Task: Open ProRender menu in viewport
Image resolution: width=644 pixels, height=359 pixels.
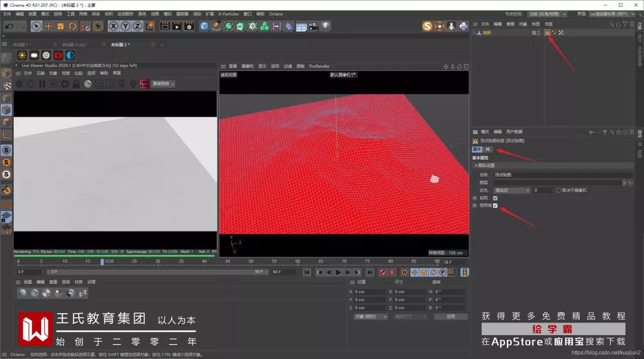Action: coord(319,66)
